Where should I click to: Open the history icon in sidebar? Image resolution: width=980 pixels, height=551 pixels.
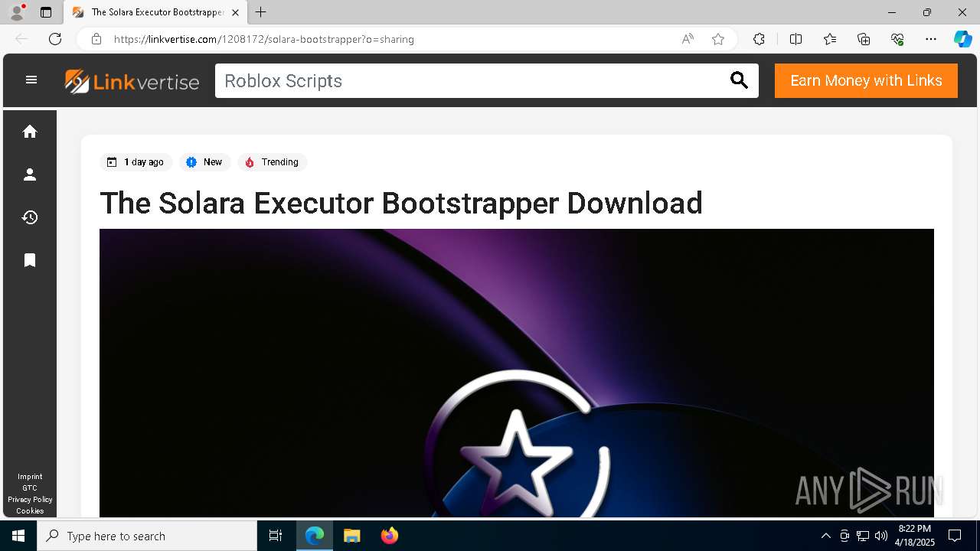tap(30, 217)
